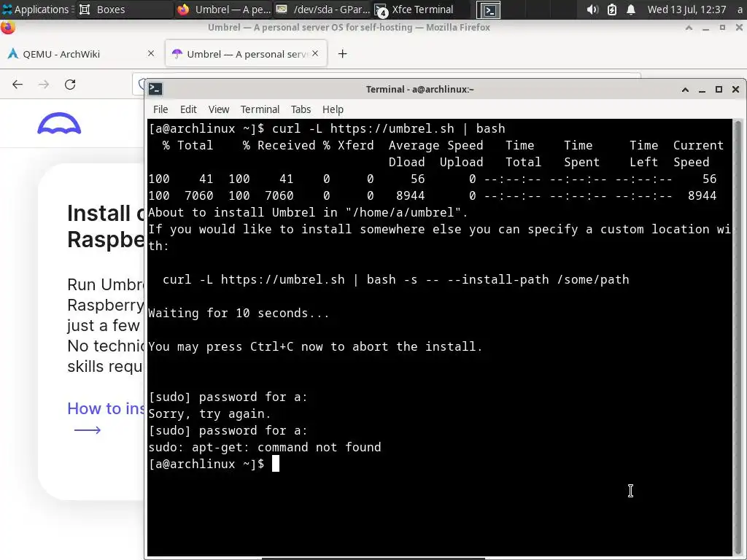Click the volume speaker icon in the panel

[592, 9]
